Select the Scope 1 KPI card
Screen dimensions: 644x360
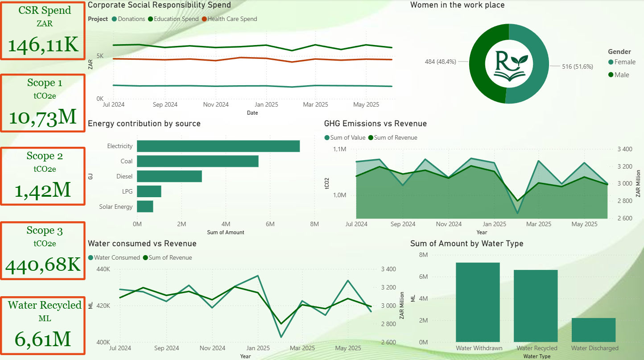43,103
